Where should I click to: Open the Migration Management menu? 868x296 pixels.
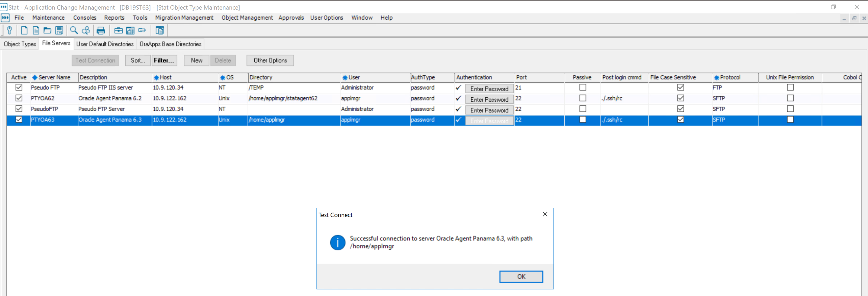[x=184, y=18]
